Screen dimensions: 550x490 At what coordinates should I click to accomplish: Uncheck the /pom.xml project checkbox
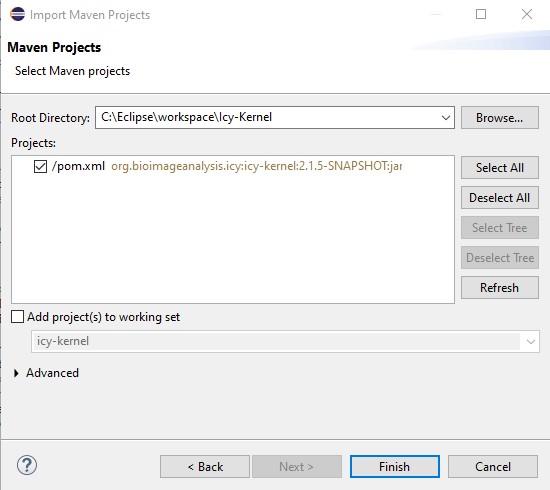point(40,166)
